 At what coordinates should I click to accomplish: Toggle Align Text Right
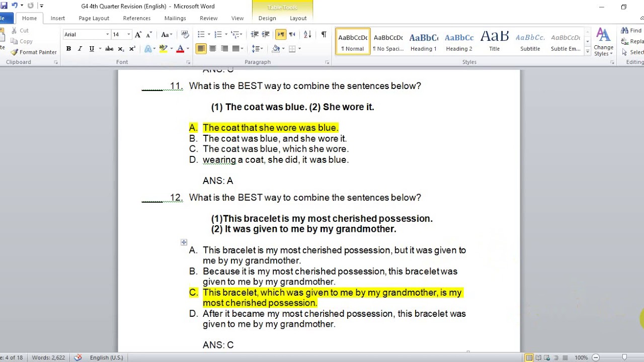[x=224, y=49]
